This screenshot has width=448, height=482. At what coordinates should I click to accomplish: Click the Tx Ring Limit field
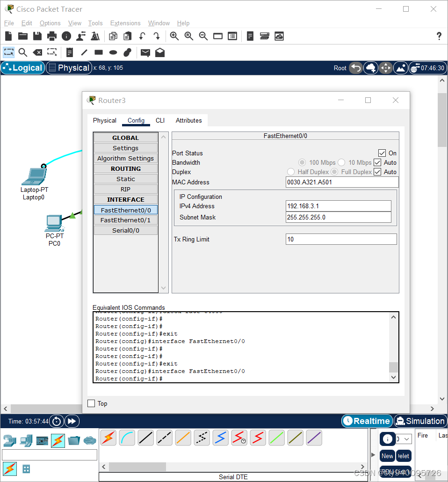tap(341, 239)
